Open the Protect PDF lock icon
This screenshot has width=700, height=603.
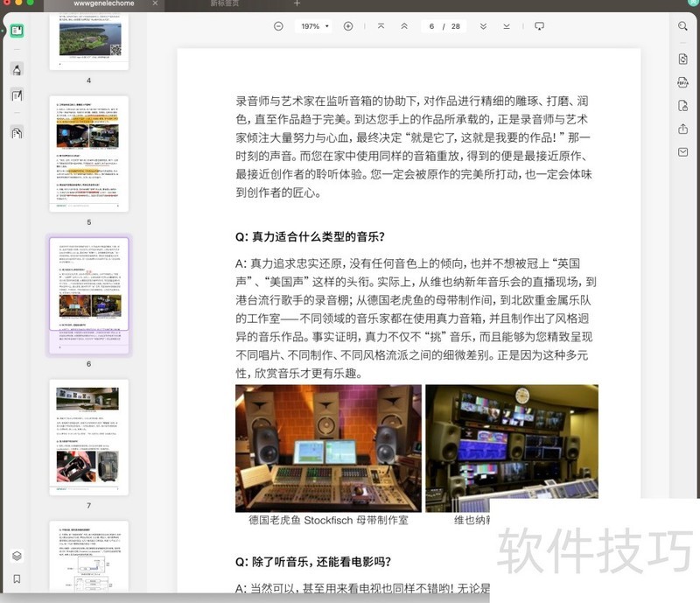point(682,106)
